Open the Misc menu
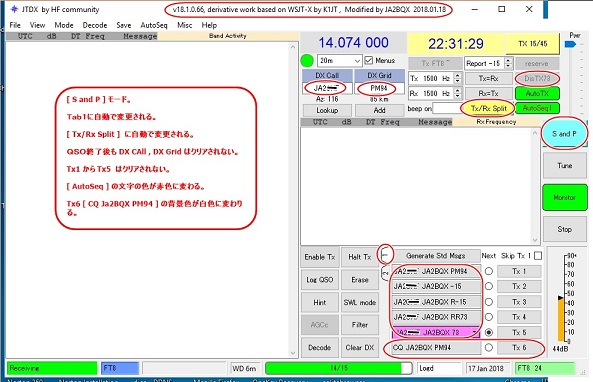The width and height of the screenshot is (593, 382). tap(185, 25)
